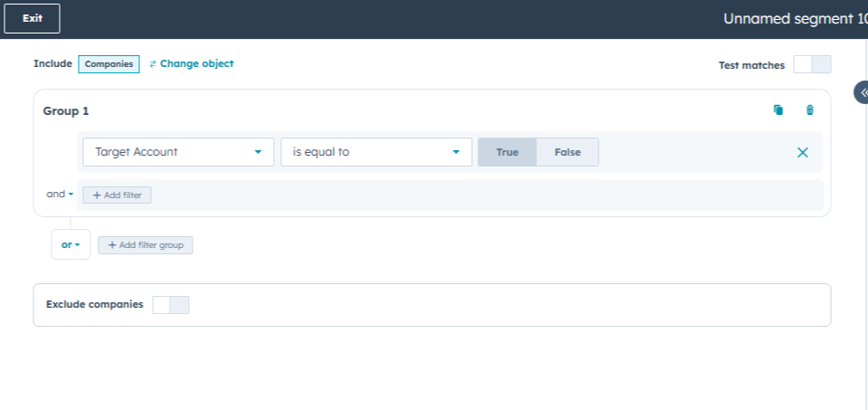Expand the "is equal to" operator dropdown
The width and height of the screenshot is (868, 410).
click(x=376, y=152)
